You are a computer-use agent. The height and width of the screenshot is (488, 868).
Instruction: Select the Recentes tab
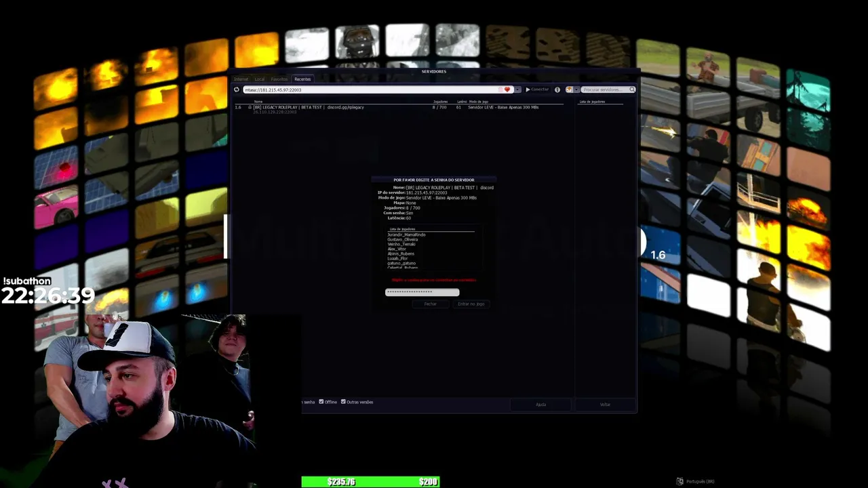[302, 79]
